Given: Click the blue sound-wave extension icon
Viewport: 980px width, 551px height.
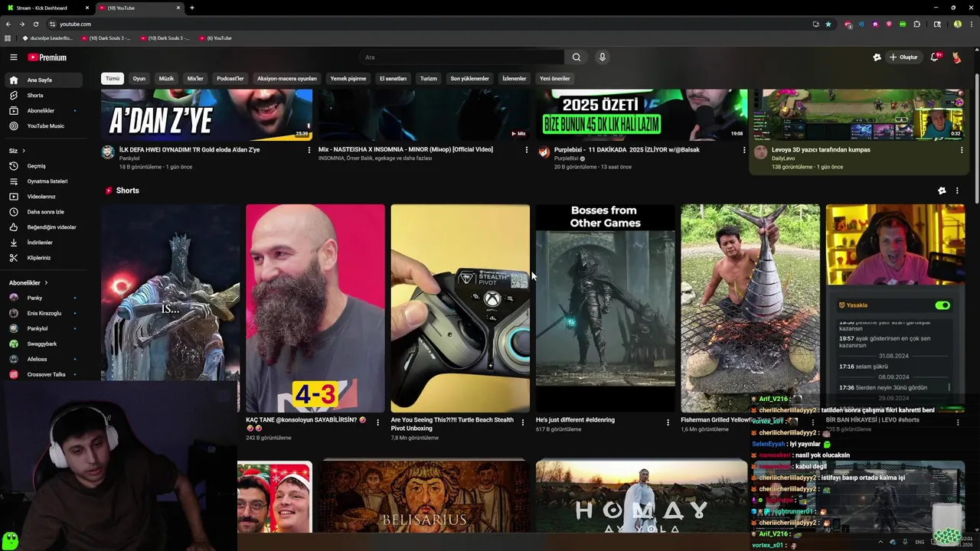Looking at the screenshot, I should pos(861,24).
